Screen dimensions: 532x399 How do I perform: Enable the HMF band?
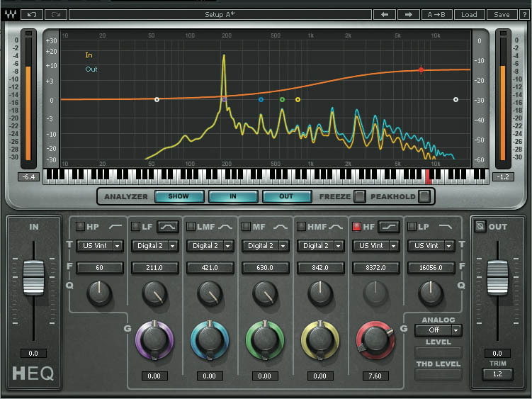[301, 227]
